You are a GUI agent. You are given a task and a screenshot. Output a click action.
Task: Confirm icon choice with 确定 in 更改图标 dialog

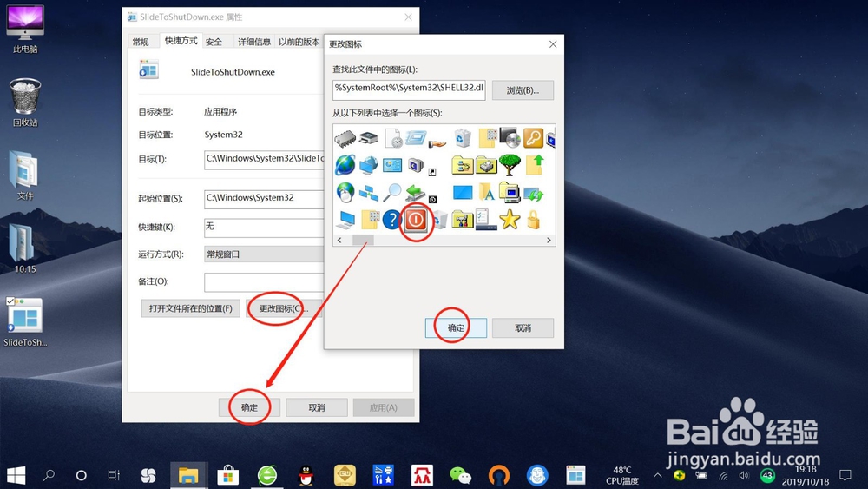(457, 327)
